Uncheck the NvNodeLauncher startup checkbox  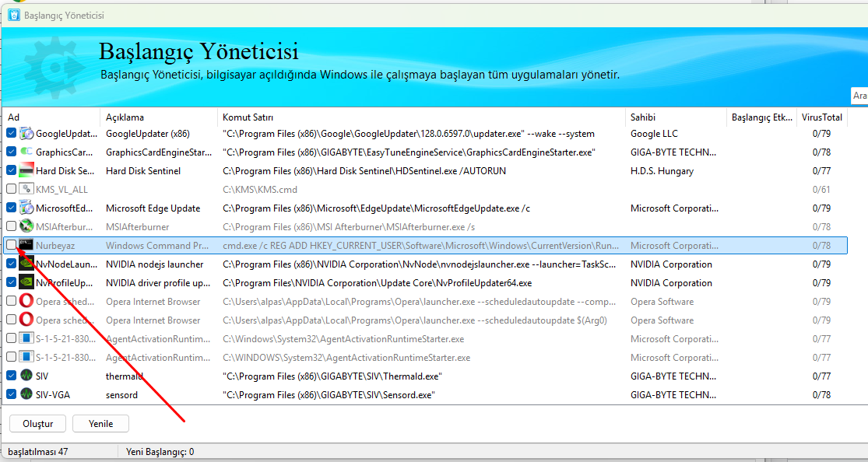(x=11, y=264)
